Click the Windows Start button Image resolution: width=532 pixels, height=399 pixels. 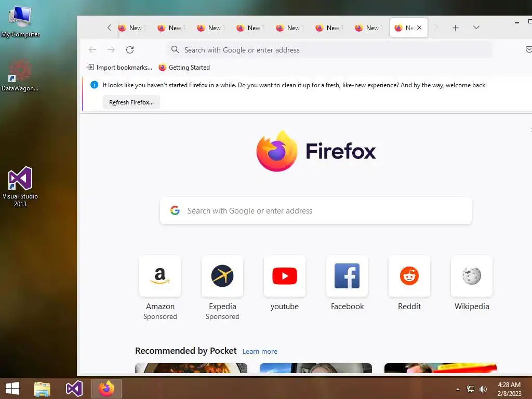point(12,389)
